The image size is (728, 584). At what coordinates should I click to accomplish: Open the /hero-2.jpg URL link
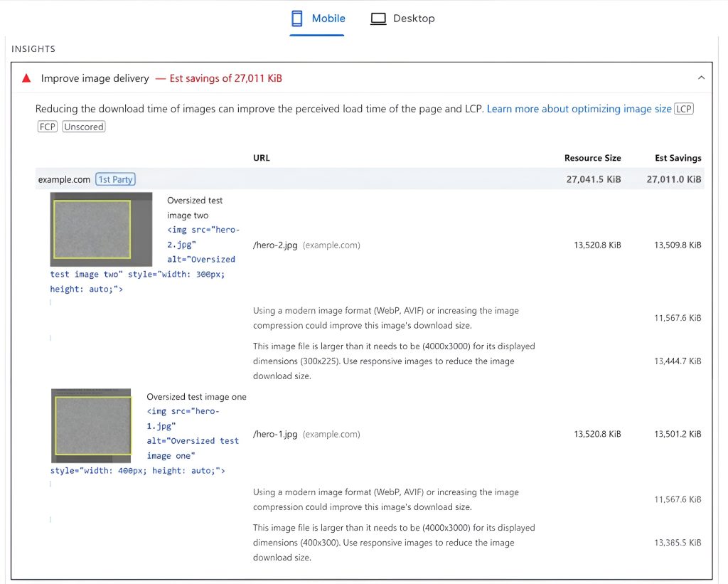275,245
